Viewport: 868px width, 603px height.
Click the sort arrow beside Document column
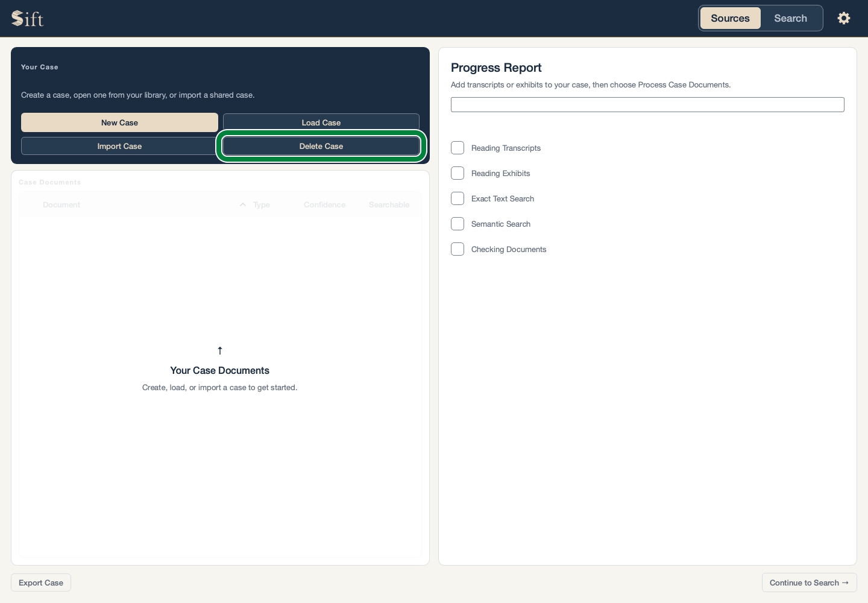[x=243, y=205]
